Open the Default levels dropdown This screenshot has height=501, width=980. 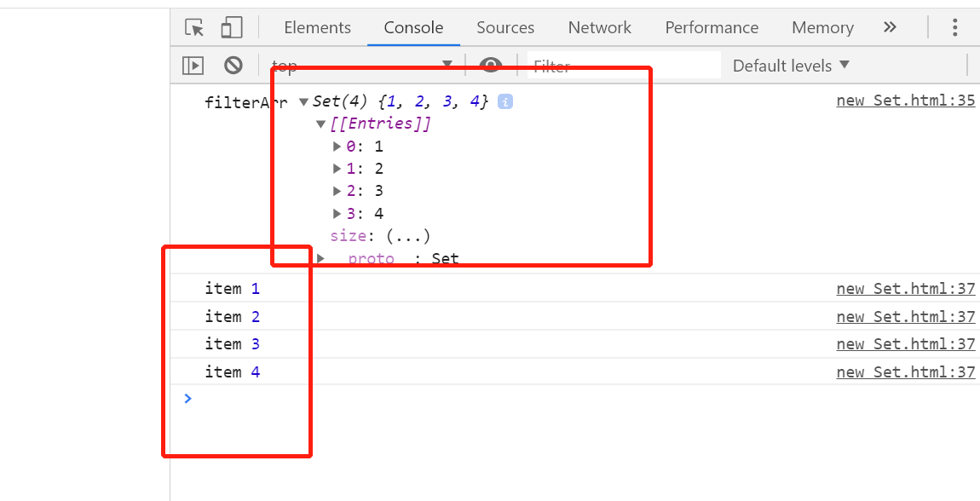[792, 66]
